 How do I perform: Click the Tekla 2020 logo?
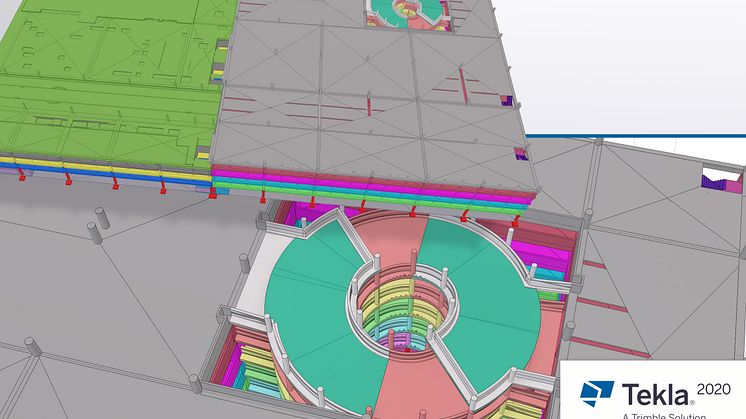tap(655, 394)
